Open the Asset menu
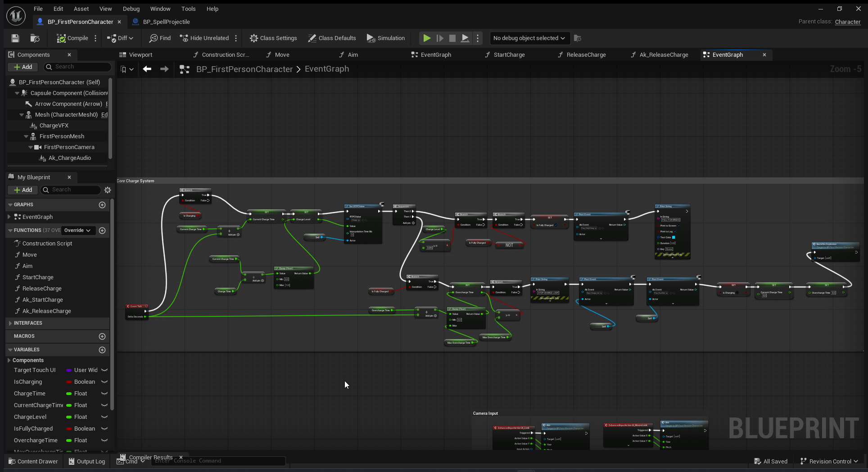This screenshot has width=868, height=472. (81, 9)
